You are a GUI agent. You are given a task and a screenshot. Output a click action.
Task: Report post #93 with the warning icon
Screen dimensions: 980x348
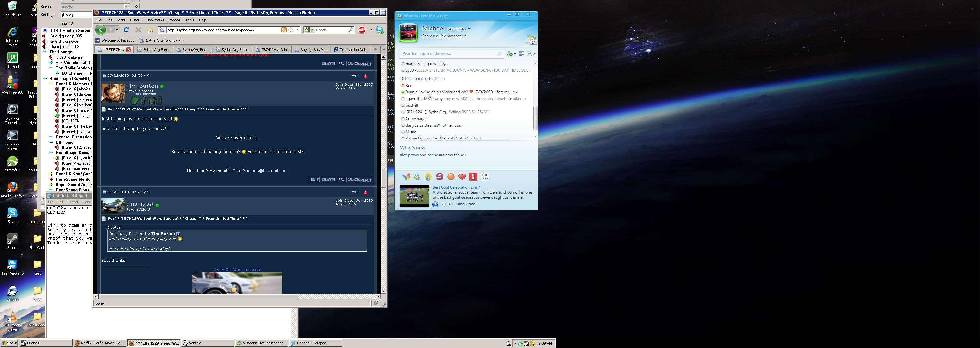pyautogui.click(x=365, y=192)
